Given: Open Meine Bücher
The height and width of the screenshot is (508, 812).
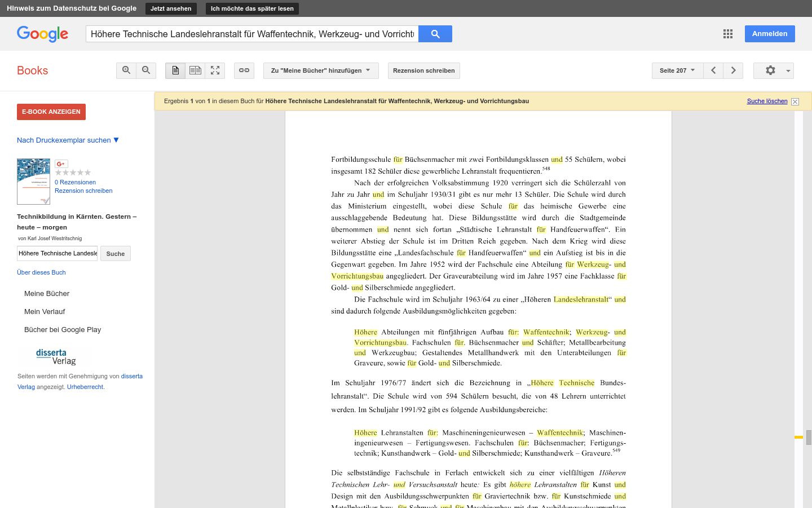Looking at the screenshot, I should [47, 293].
